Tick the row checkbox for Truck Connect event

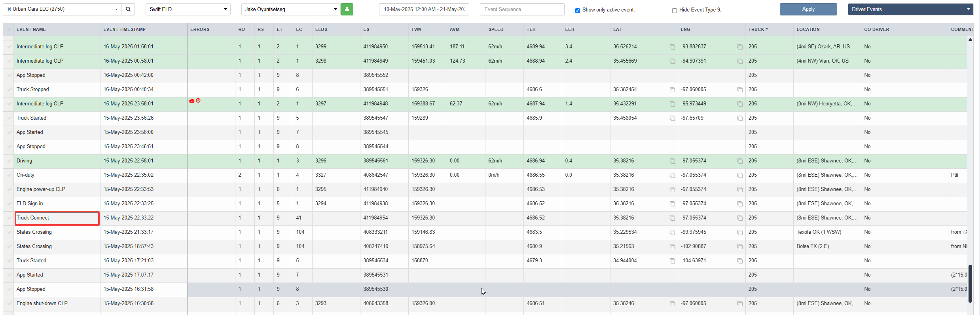tap(9, 218)
